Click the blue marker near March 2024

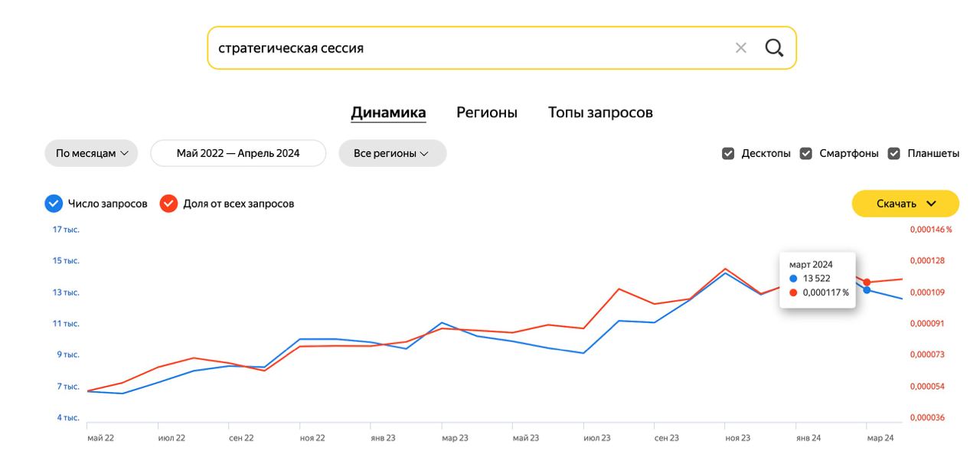(x=865, y=290)
